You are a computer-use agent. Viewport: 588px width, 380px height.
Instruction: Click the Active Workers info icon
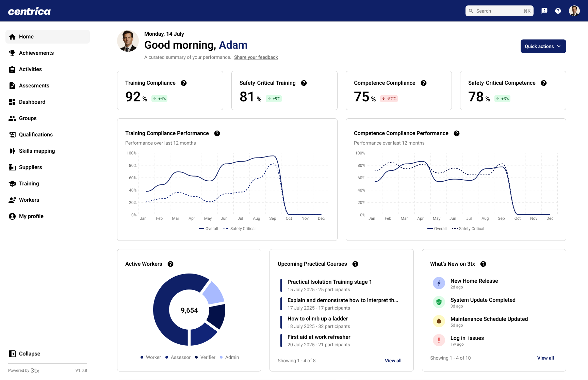[x=170, y=264]
